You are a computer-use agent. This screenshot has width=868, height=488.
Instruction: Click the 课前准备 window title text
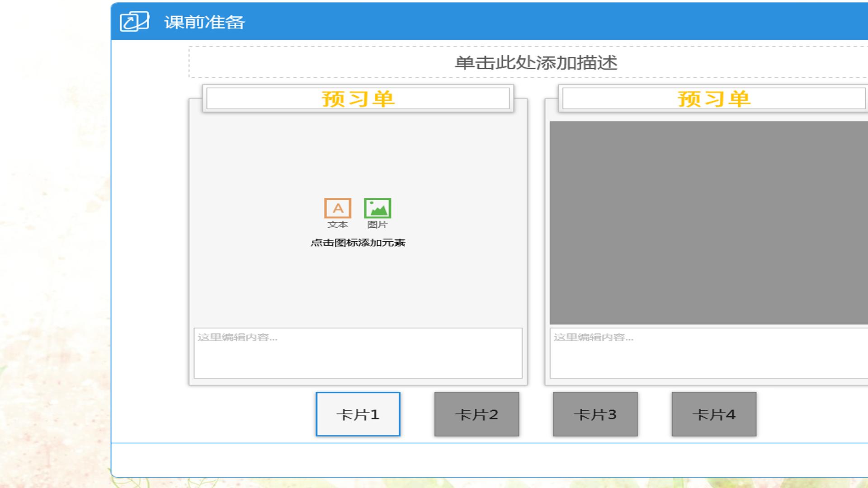coord(204,22)
